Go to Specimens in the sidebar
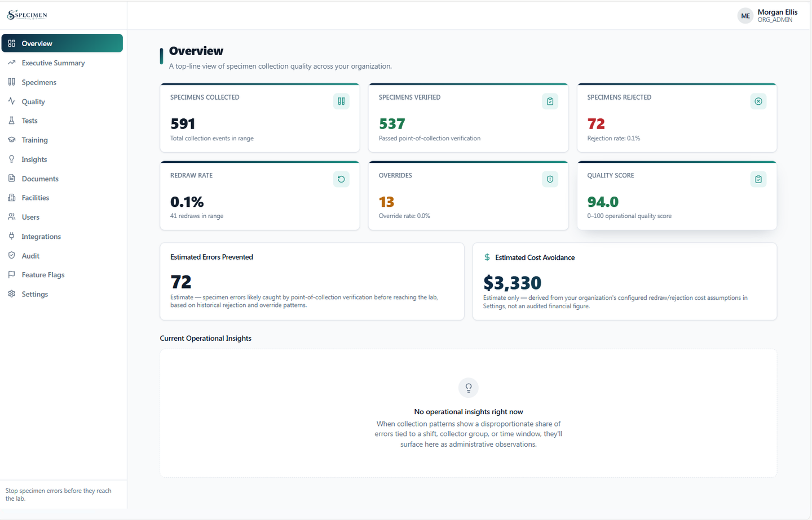Image resolution: width=812 pixels, height=520 pixels. point(62,82)
